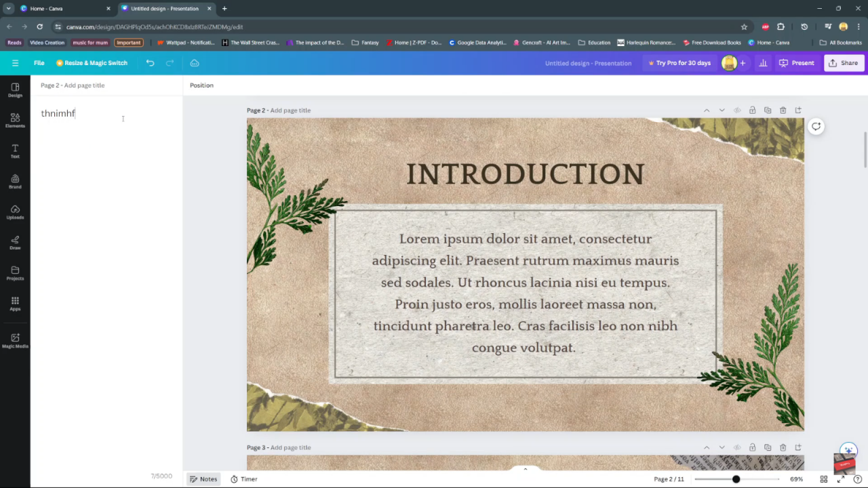Click Try Pro for 30 days

point(679,63)
